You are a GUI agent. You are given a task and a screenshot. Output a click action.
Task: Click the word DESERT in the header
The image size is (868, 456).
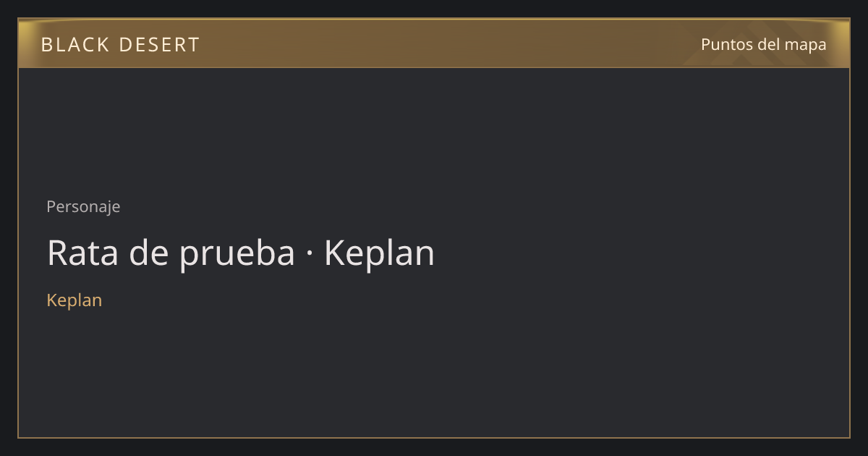pyautogui.click(x=159, y=45)
